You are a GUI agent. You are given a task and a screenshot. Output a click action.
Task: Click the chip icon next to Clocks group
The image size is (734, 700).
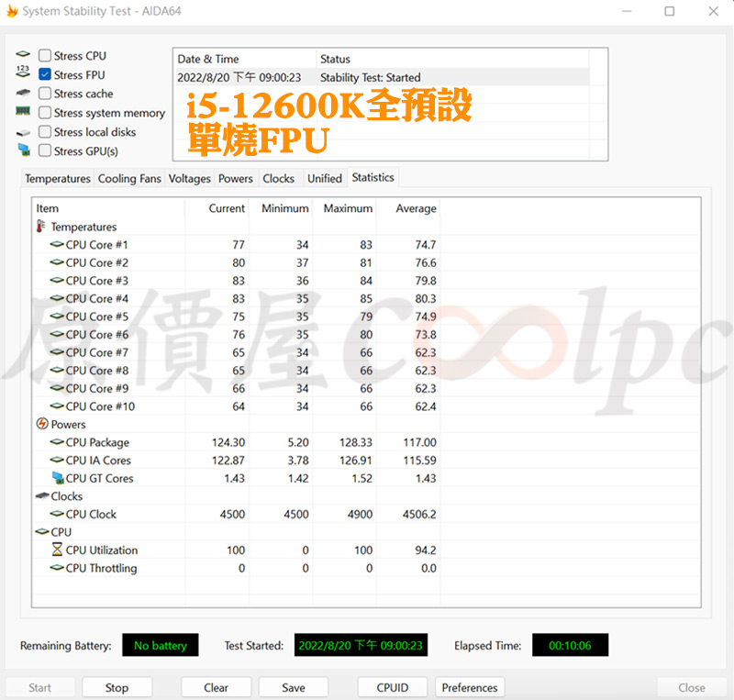[42, 495]
